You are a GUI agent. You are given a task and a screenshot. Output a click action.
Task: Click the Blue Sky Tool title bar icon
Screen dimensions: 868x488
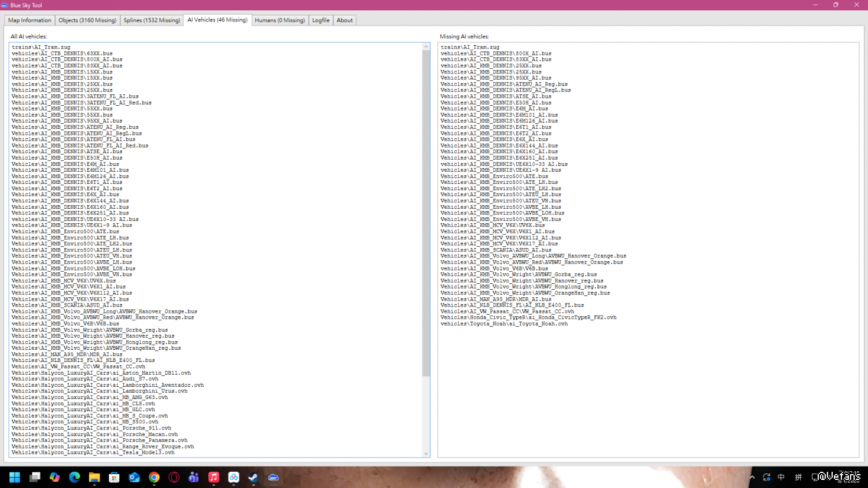(x=5, y=5)
